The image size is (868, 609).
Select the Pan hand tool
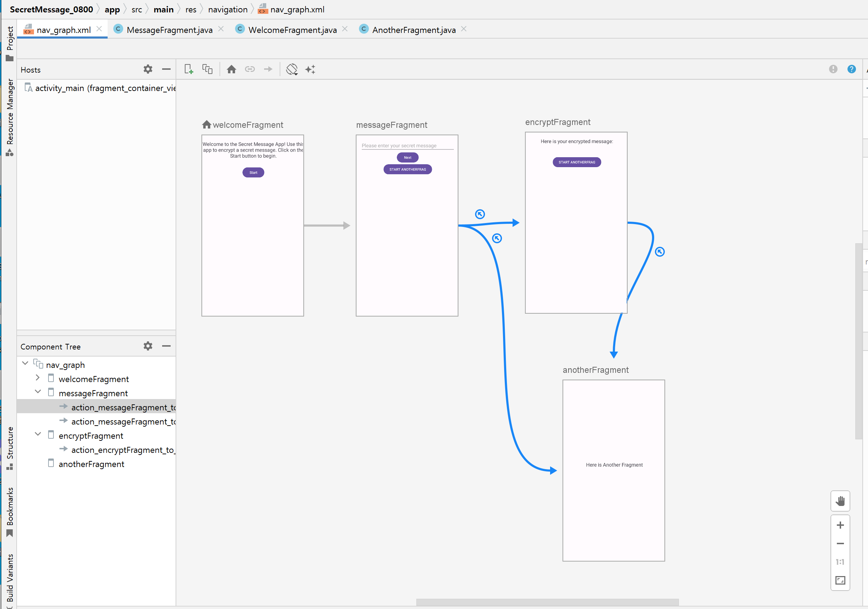click(840, 501)
